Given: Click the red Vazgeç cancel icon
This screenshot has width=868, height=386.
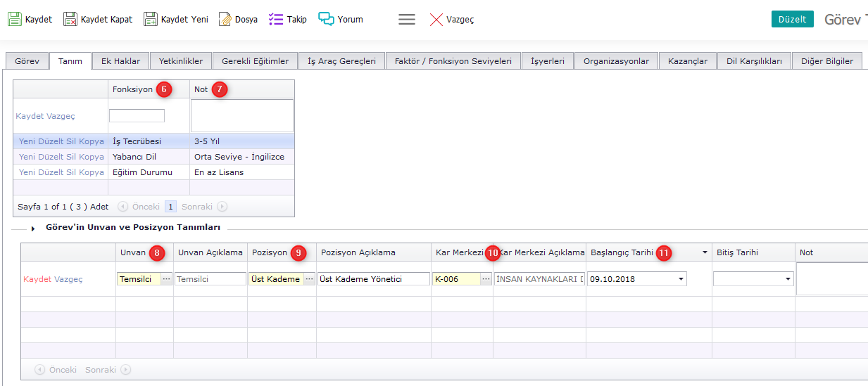Looking at the screenshot, I should (436, 20).
